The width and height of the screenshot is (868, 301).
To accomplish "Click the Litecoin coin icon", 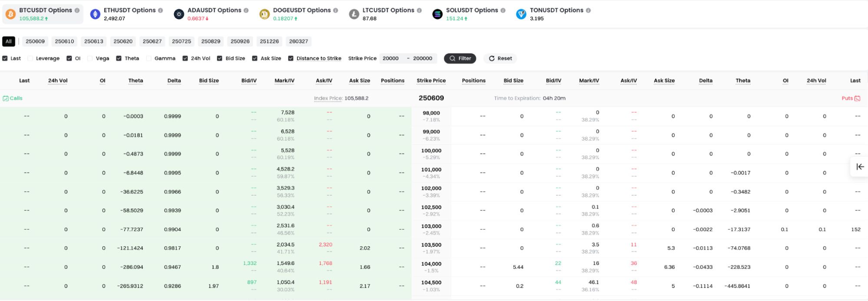I will (x=354, y=14).
